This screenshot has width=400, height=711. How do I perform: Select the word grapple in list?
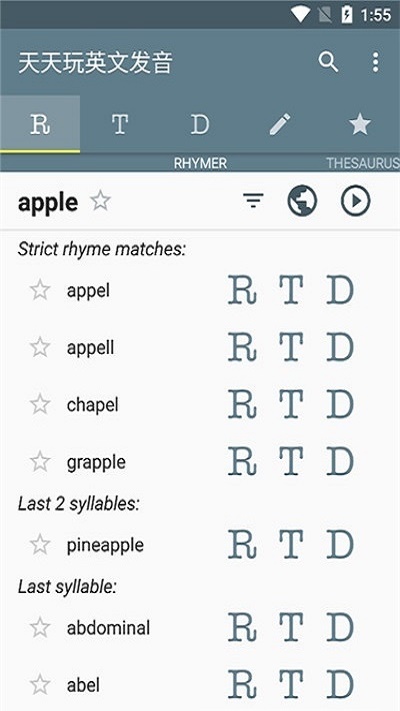(x=96, y=463)
